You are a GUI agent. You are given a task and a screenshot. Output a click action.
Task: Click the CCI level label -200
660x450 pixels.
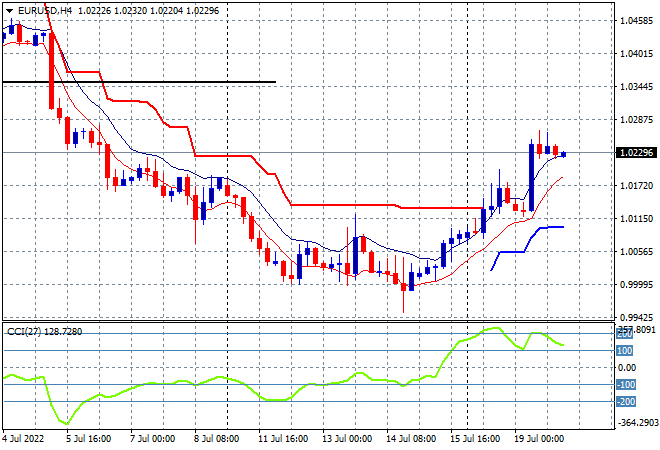(x=625, y=402)
